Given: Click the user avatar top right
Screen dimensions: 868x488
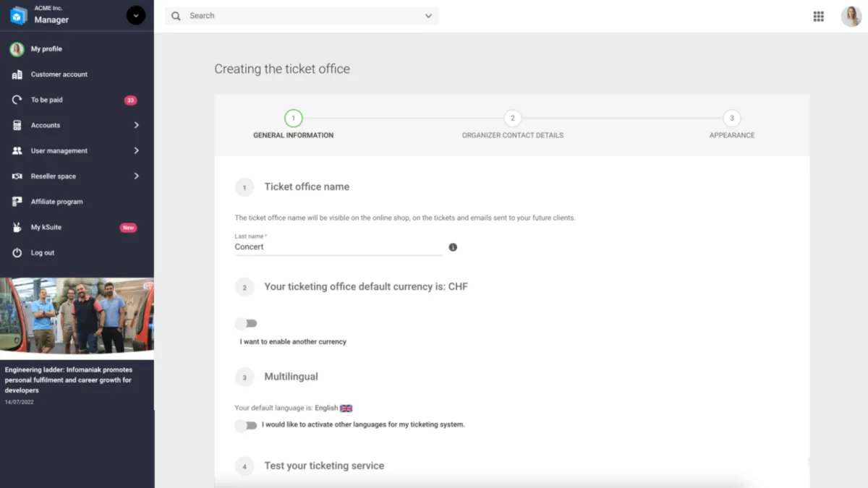Looking at the screenshot, I should [851, 16].
